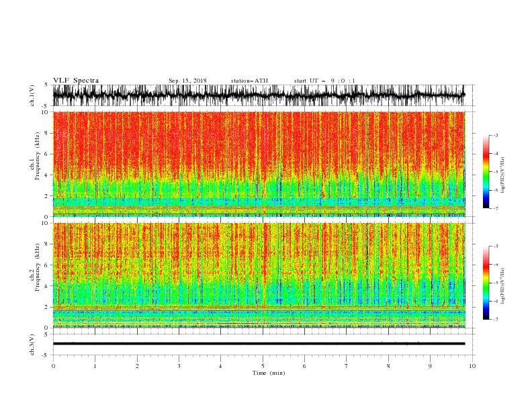
Task: Click time axis tick label "7"
Action: tap(347, 366)
